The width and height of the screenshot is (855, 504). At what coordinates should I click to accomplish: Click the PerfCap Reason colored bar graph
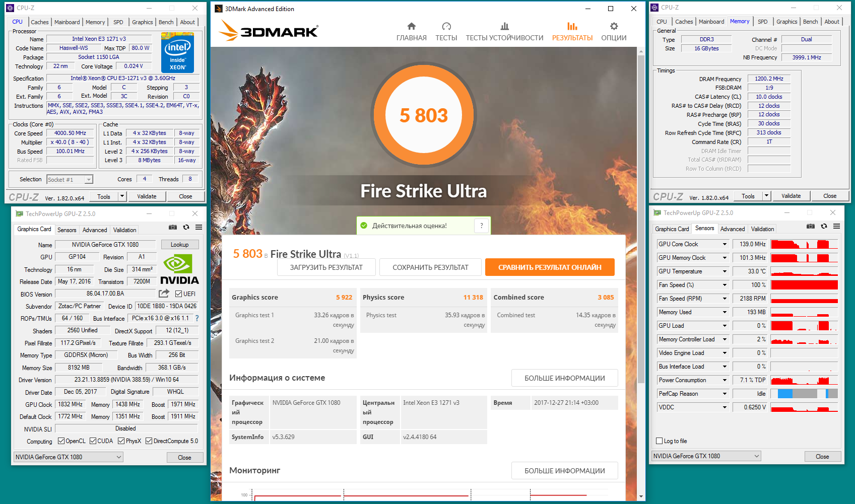tap(804, 394)
